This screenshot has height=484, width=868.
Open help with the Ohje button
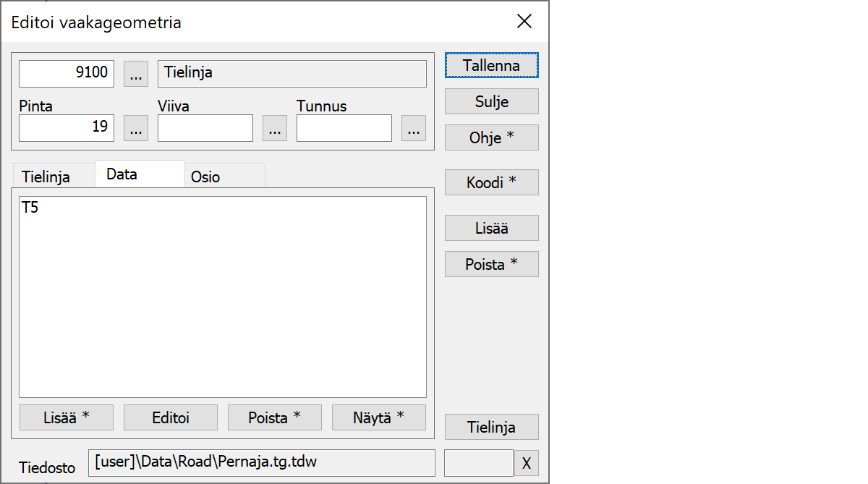coord(491,137)
